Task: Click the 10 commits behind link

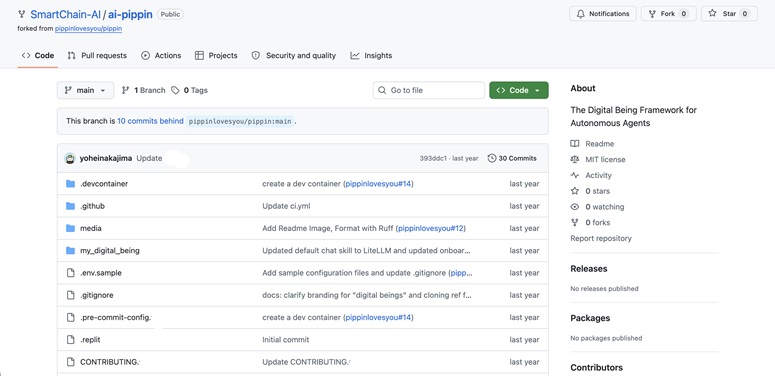Action: (150, 121)
